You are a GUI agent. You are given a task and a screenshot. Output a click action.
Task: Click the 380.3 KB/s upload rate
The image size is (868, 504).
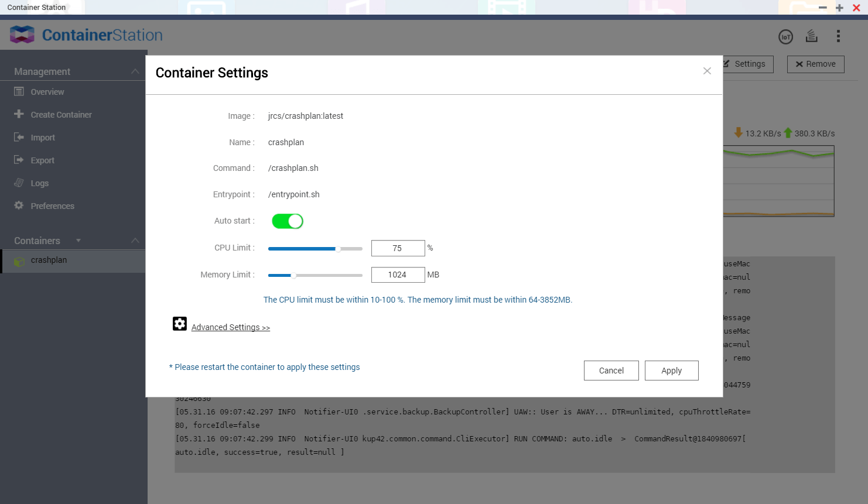click(815, 133)
